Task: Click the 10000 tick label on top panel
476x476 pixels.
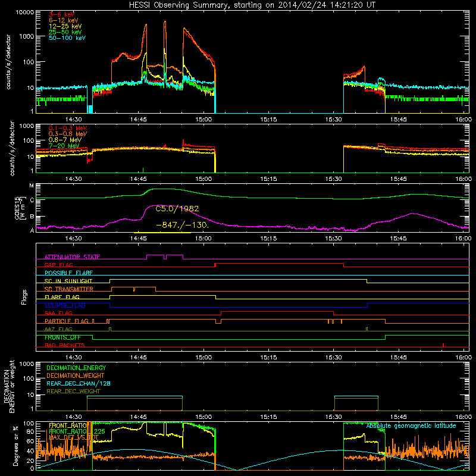Action: click(x=25, y=12)
